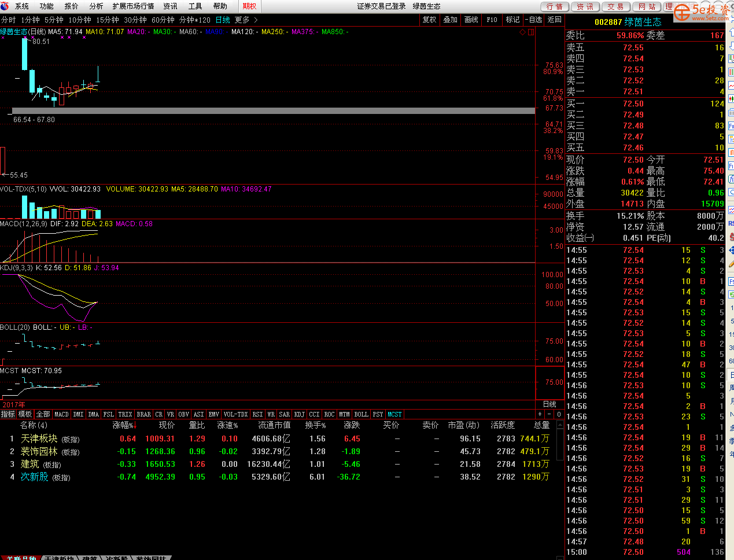Viewport: 734px width, 560px height.
Task: Switch to the RSI indicator tab
Action: click(x=258, y=414)
